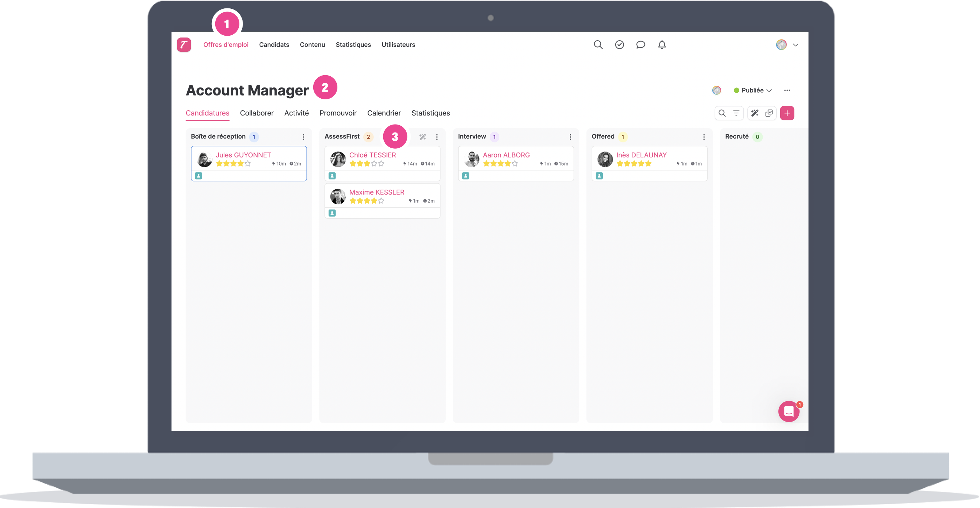The image size is (980, 508).
Task: Open the Boîte de réception column options
Action: click(x=303, y=137)
